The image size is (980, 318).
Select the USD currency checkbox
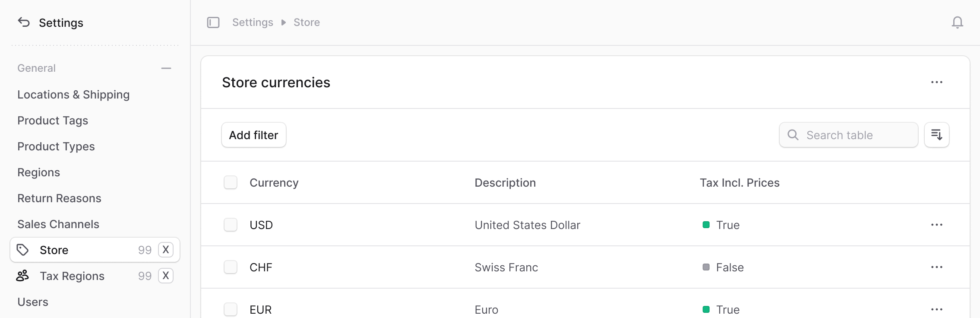[231, 225]
